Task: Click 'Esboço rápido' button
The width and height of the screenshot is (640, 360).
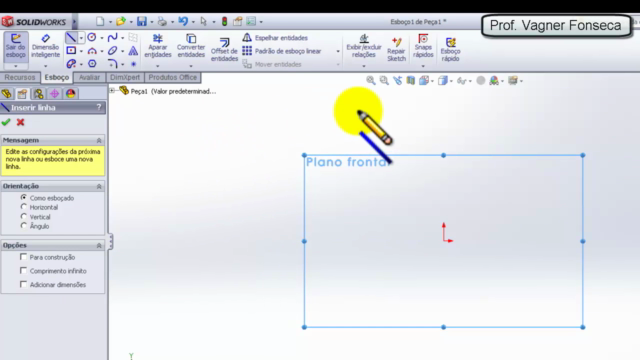Action: click(451, 49)
